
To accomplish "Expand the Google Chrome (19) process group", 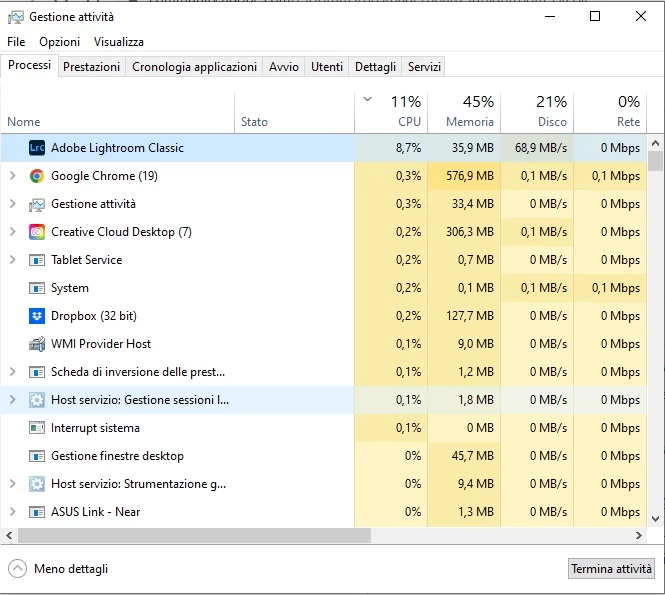I will point(13,176).
